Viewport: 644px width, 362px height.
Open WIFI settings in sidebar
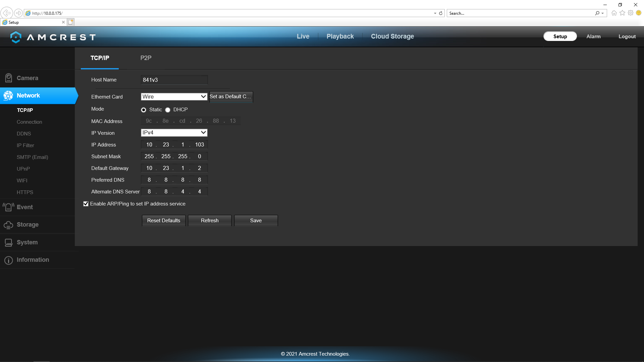click(22, 181)
